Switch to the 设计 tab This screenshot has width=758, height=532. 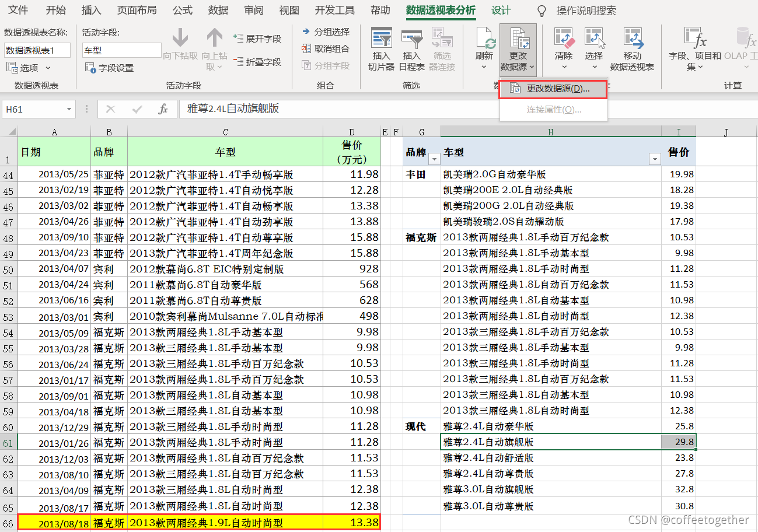(501, 10)
